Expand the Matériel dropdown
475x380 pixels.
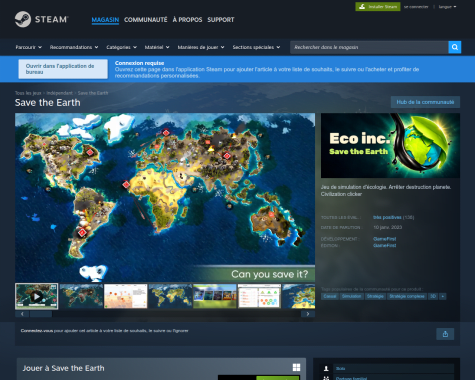[157, 47]
